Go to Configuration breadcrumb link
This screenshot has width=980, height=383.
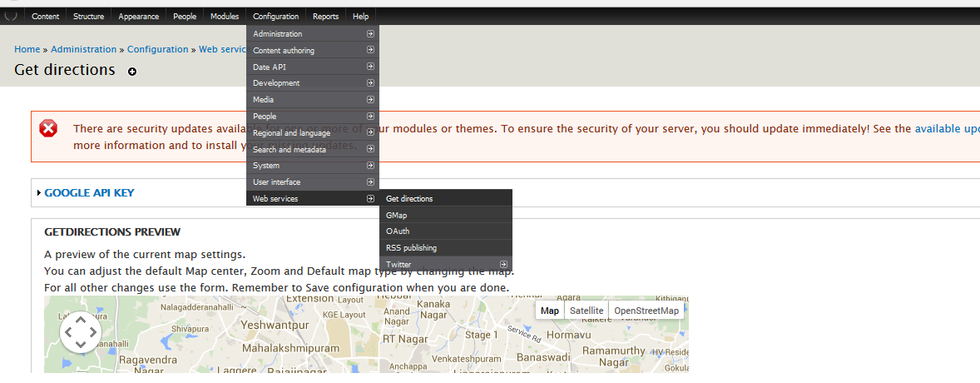157,49
